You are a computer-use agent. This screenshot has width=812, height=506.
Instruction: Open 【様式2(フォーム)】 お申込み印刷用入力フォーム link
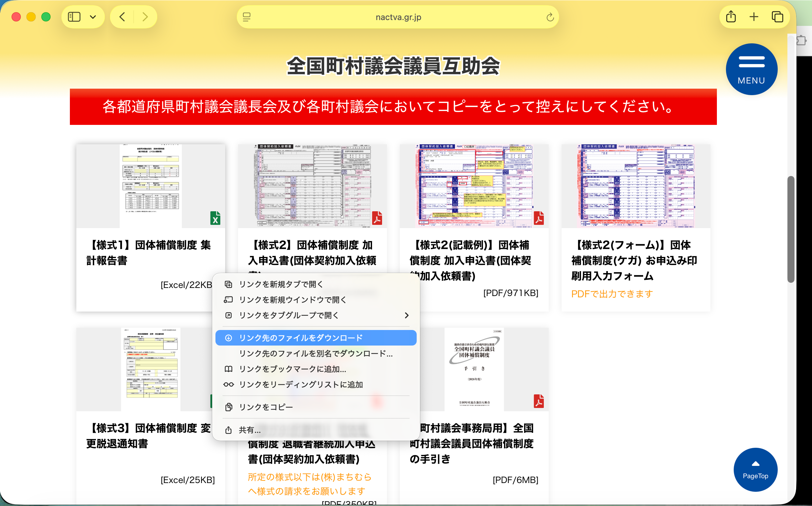[634, 260]
